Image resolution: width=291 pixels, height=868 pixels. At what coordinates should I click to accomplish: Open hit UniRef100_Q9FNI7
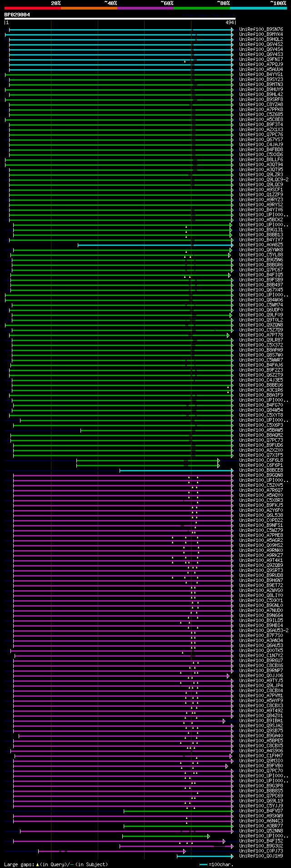coord(261,60)
